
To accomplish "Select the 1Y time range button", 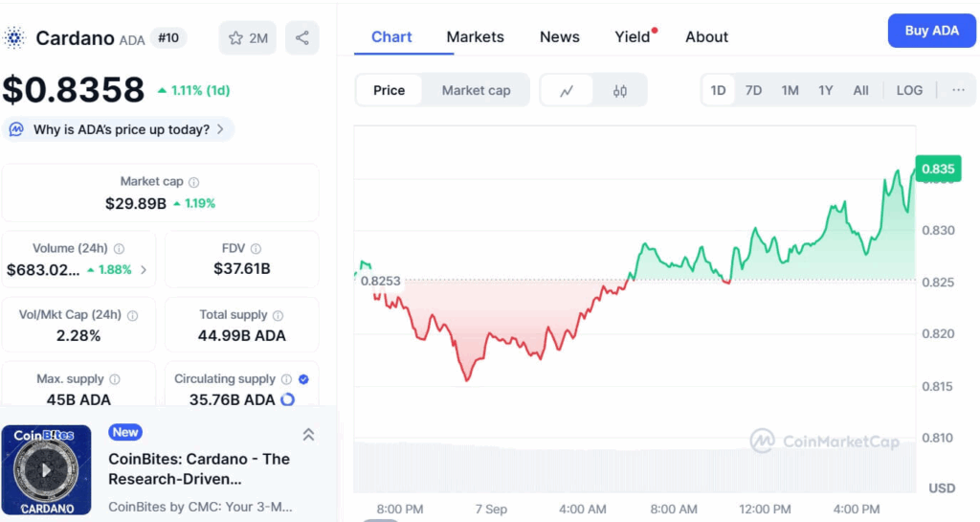I will [x=825, y=91].
